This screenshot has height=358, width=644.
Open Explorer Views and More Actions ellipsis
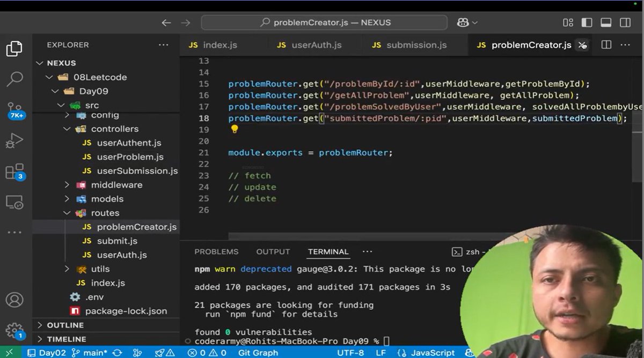(x=164, y=45)
